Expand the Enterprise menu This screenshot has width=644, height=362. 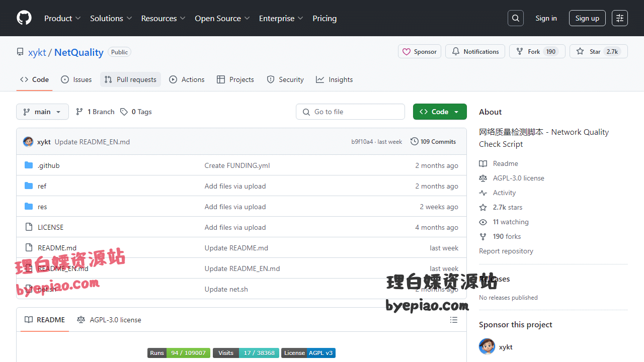[x=281, y=18]
